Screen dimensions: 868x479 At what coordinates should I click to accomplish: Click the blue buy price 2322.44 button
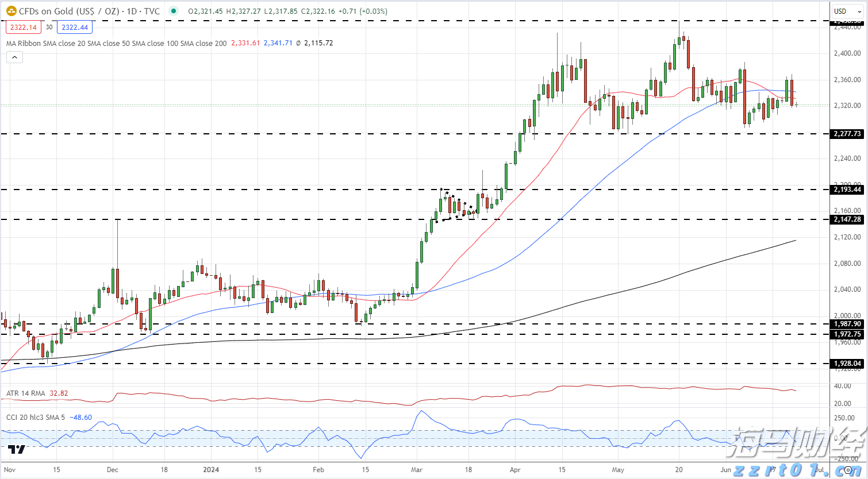75,27
